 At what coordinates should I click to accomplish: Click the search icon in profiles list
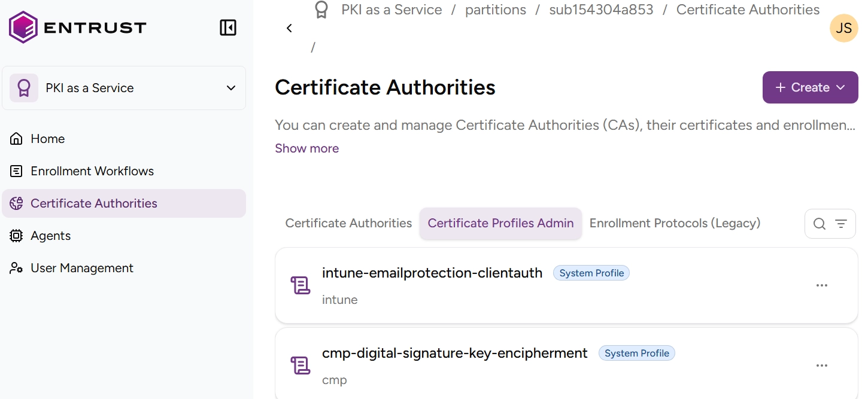pos(820,224)
